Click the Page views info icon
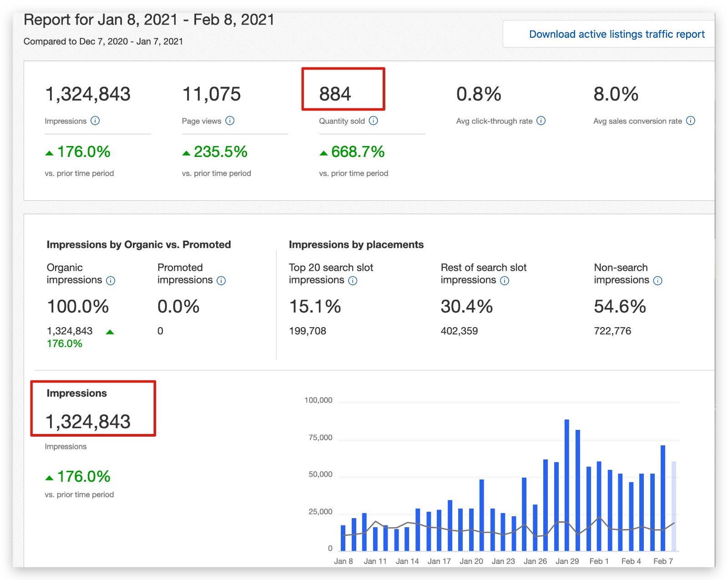 click(230, 121)
